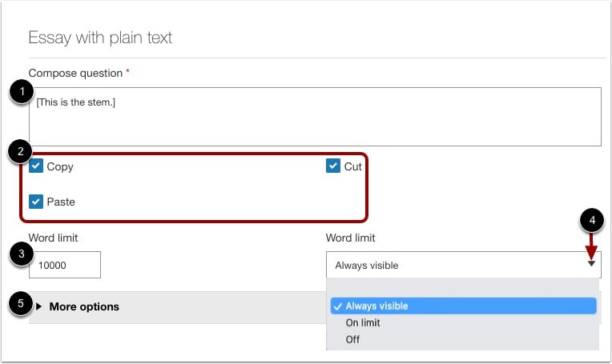Viewport: 612px width, 364px height.
Task: Click the More options label
Action: (84, 306)
